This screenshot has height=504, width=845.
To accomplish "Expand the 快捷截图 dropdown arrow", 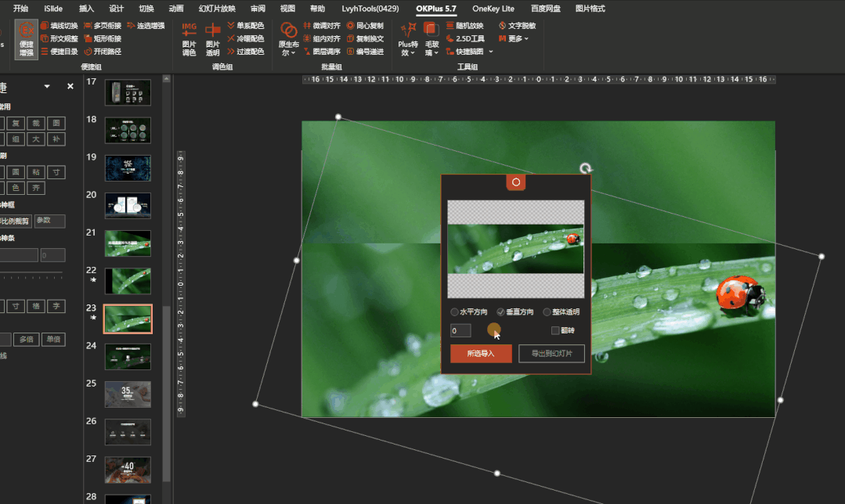I will (490, 52).
